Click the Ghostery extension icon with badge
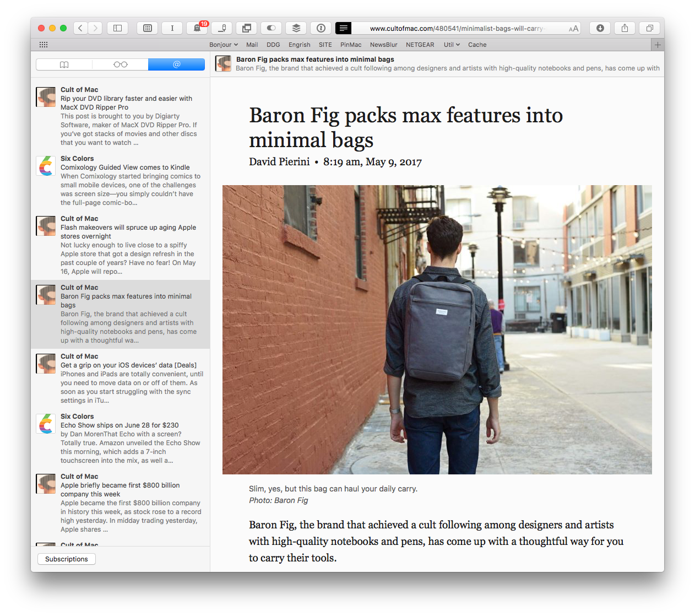The height and width of the screenshot is (616, 695). 197,28
